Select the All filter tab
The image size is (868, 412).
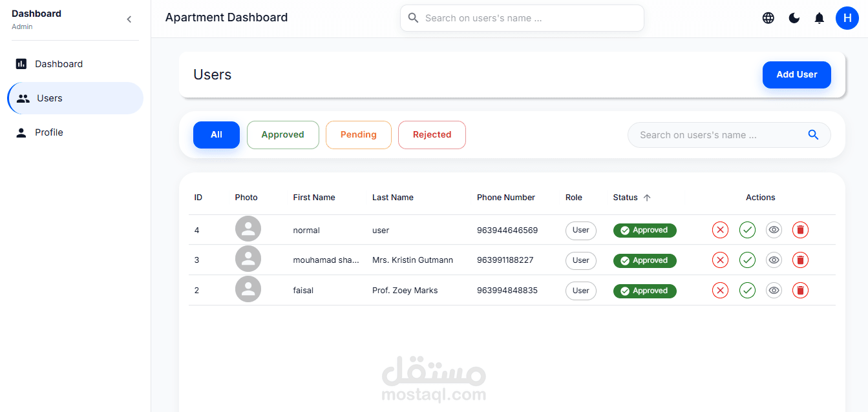click(217, 135)
